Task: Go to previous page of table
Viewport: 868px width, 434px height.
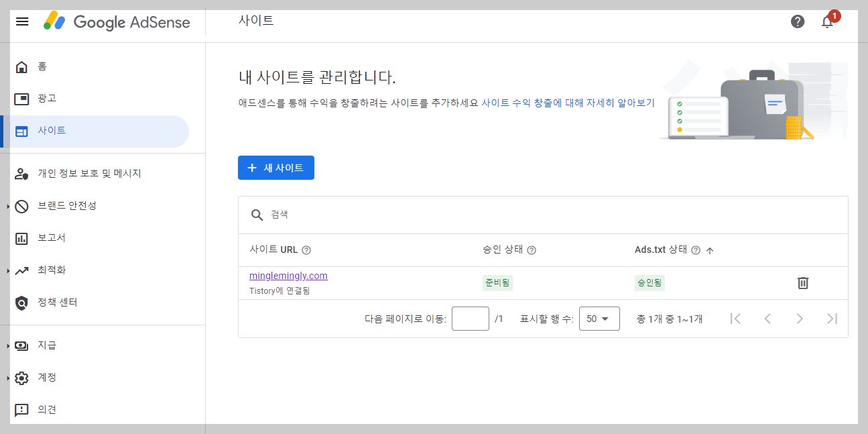Action: point(767,319)
